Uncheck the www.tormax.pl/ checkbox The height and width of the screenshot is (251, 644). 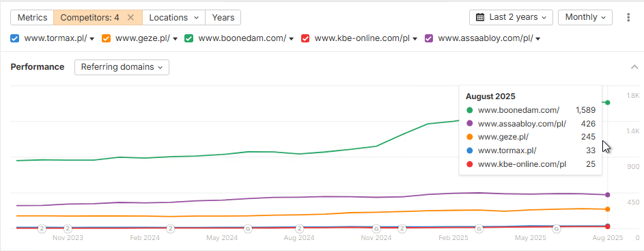coord(15,38)
